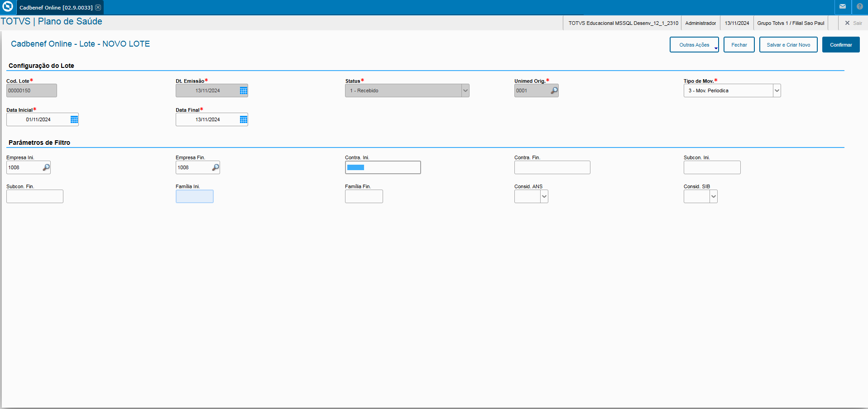Click the Fechar button

739,45
